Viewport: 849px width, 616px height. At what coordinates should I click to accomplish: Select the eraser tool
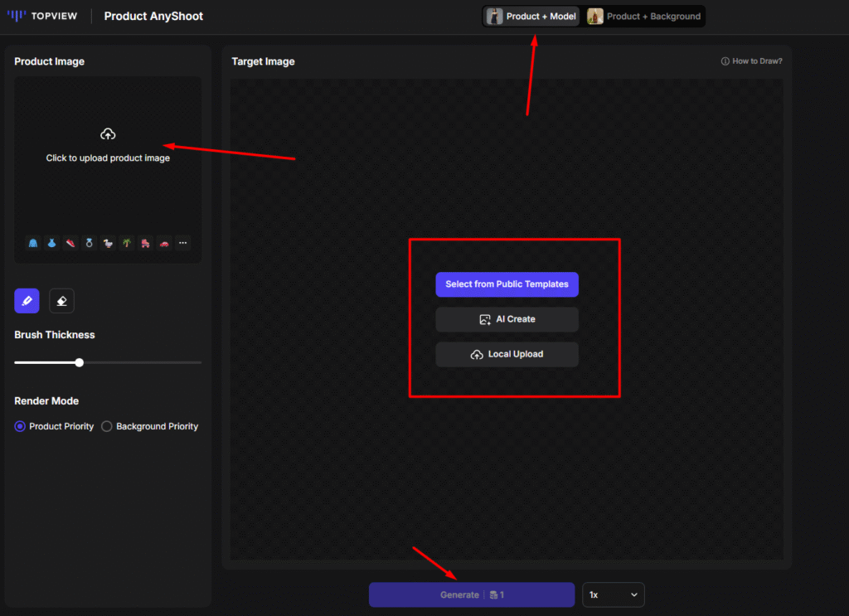[61, 301]
